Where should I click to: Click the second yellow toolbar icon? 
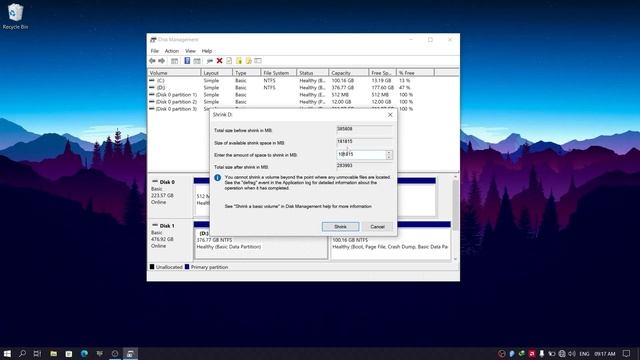click(x=249, y=61)
